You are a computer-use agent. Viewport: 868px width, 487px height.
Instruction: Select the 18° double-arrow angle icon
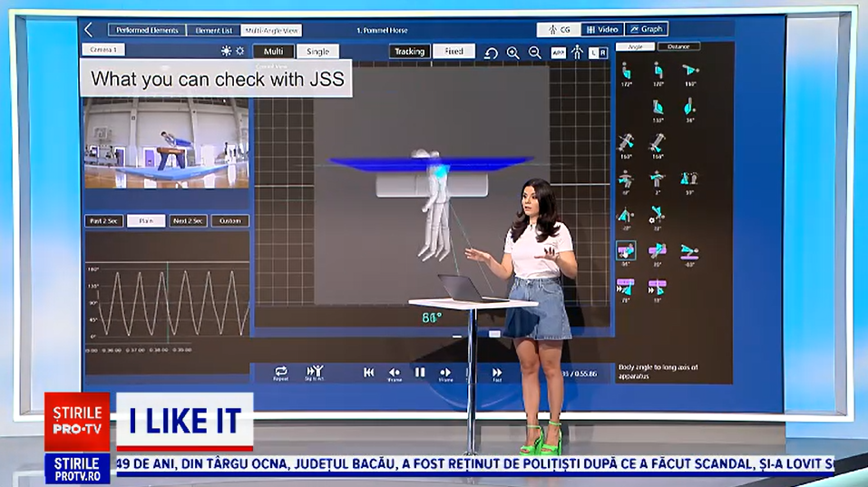[658, 290]
